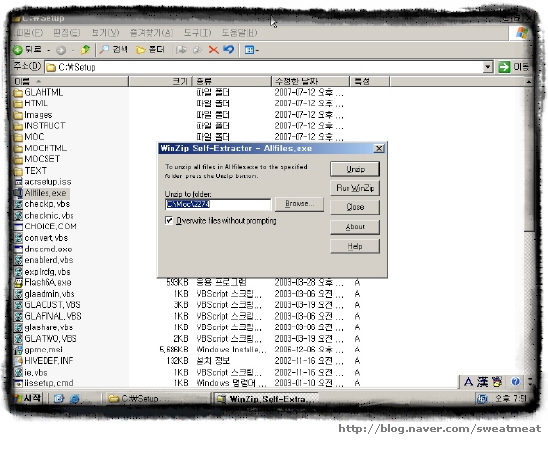
Task: Toggle Overwrite files without prompting checkbox
Action: pos(169,220)
